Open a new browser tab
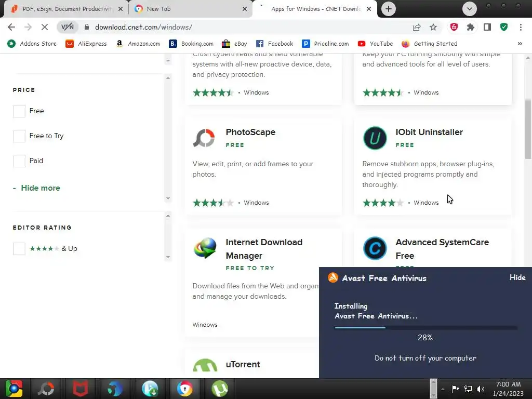 coord(389,9)
